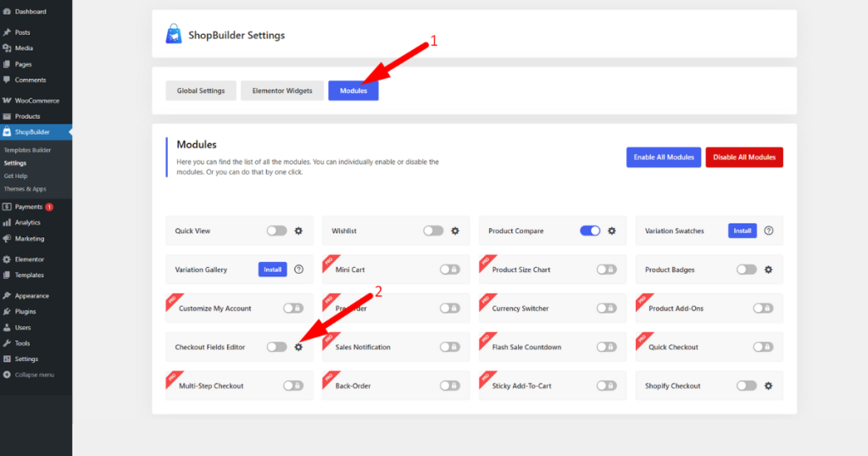Click the Media icon in sidebar
This screenshot has width=868, height=456.
[7, 48]
